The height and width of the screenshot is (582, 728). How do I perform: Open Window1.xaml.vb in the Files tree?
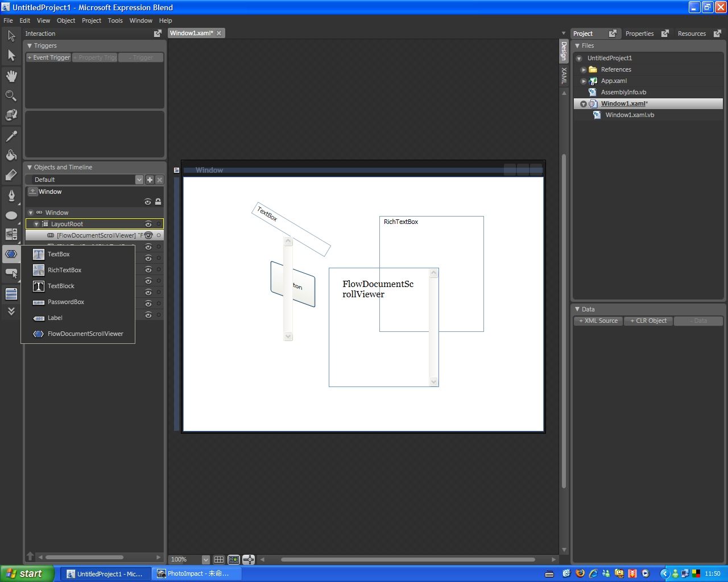tap(630, 115)
